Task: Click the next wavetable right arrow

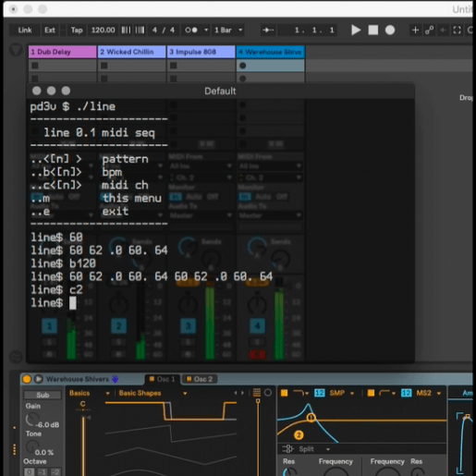Action: click(242, 393)
